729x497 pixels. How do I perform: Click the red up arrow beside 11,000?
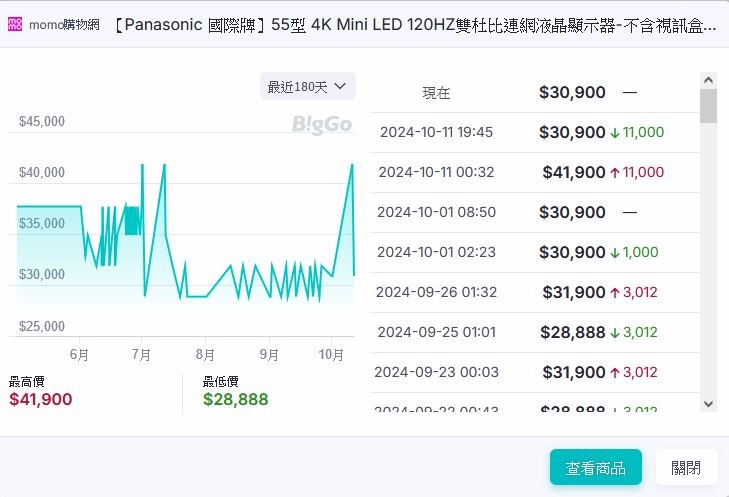[615, 172]
